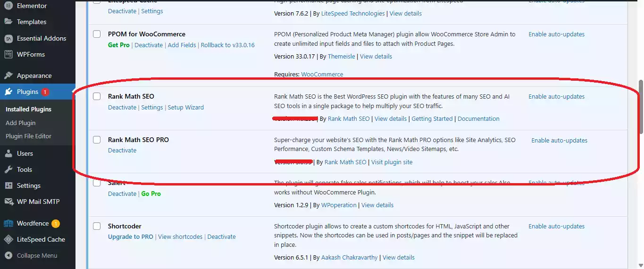Open PPOM Add Fields link
This screenshot has width=644, height=269.
pyautogui.click(x=182, y=45)
